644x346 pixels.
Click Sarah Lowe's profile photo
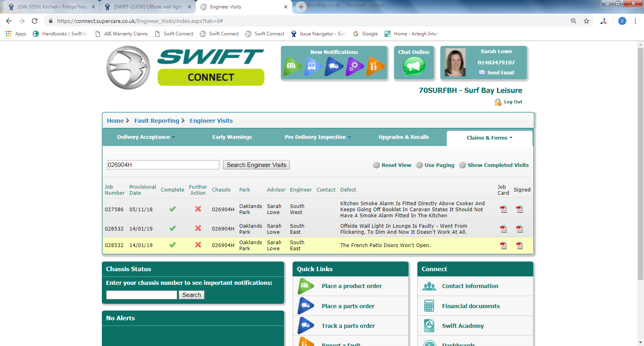[x=455, y=62]
